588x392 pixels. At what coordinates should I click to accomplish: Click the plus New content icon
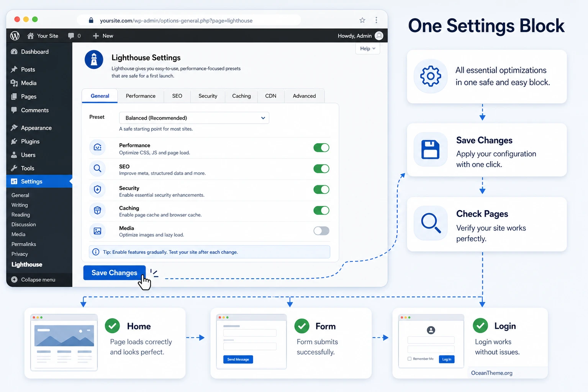coord(96,36)
